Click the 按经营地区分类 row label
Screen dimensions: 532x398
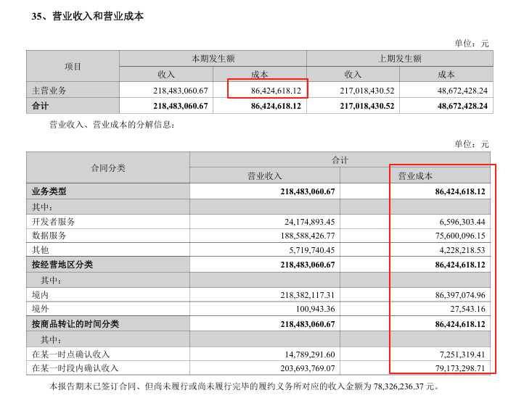[62, 265]
